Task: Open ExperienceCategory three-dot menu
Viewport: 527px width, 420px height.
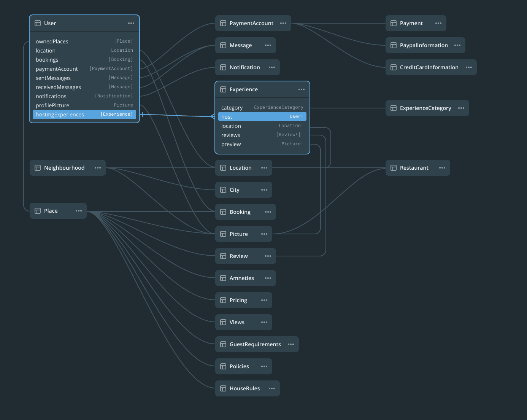Action: (x=461, y=108)
